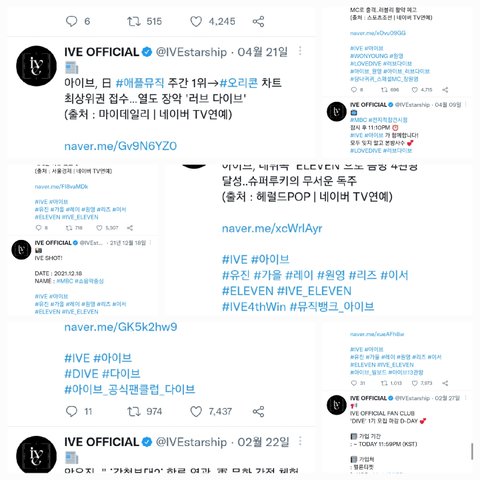480x480 pixels.
Task: Open the #IVE4thWin hashtag
Action: [x=254, y=307]
